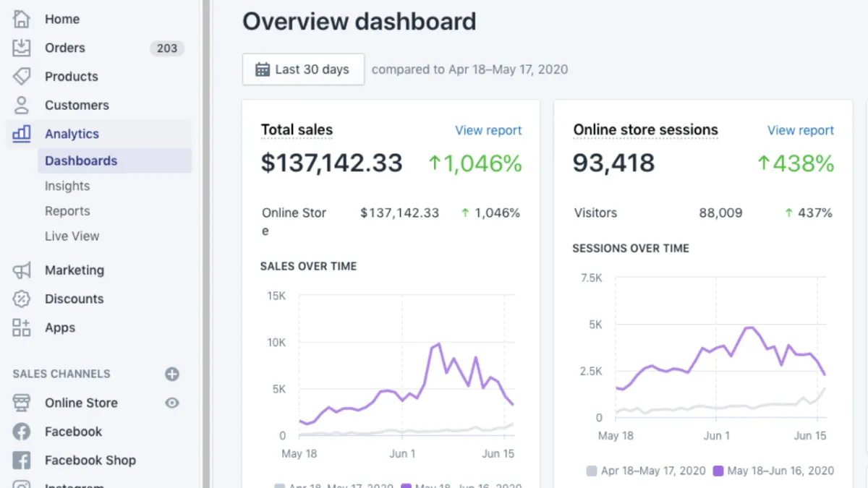
Task: Click the 93,418 sessions value
Action: [x=613, y=163]
